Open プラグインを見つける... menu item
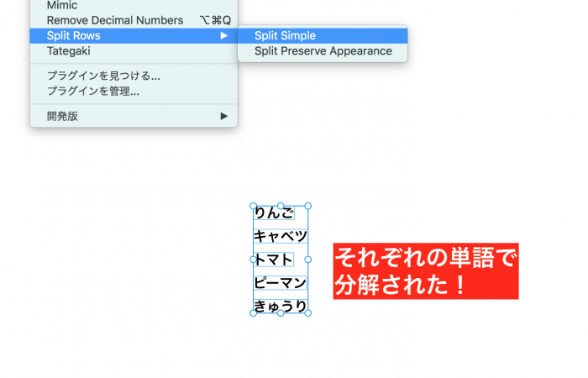Screen dimensions: 588x378 pyautogui.click(x=103, y=76)
